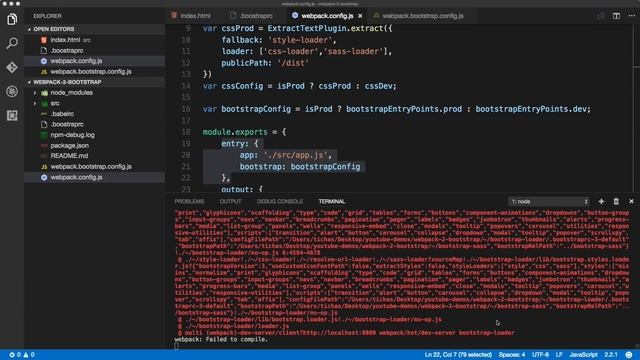Open the Debug view in activity bar
The height and width of the screenshot is (360, 640).
12,91
